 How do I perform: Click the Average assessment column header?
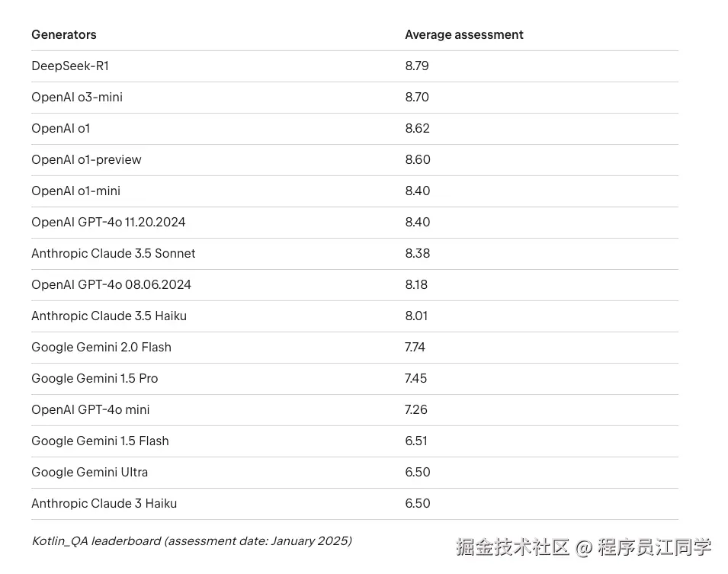pos(463,35)
